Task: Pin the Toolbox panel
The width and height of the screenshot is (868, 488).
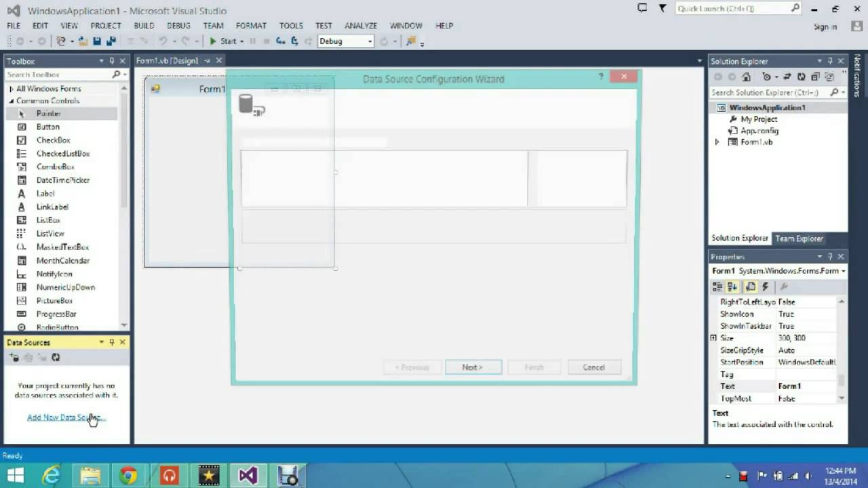Action: pos(112,61)
